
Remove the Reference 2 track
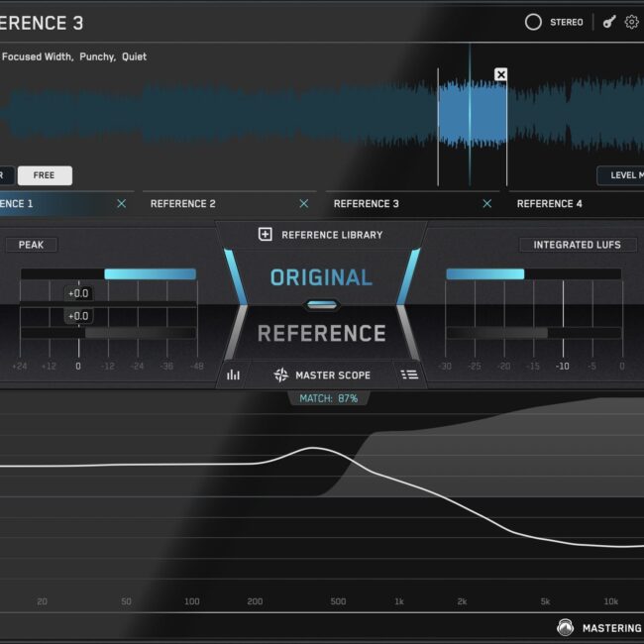[304, 203]
